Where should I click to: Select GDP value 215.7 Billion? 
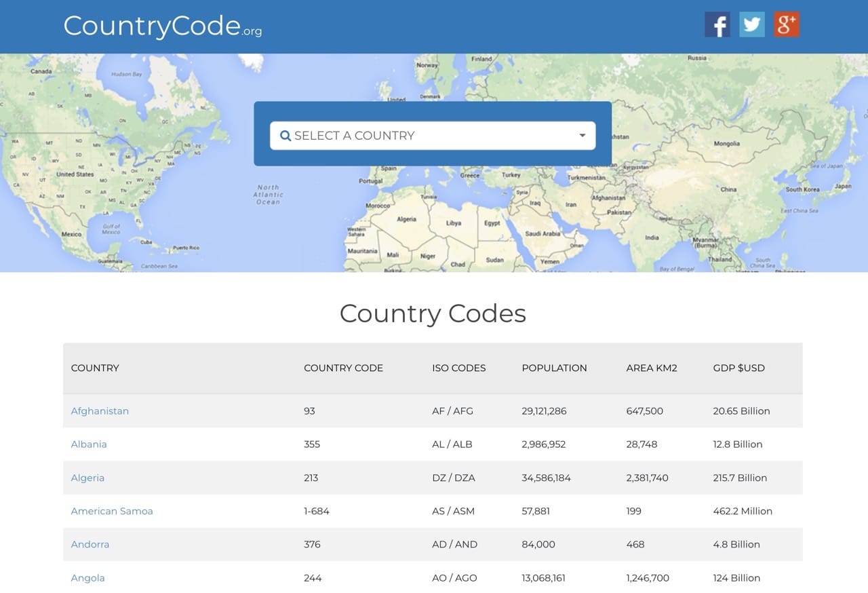click(x=740, y=478)
